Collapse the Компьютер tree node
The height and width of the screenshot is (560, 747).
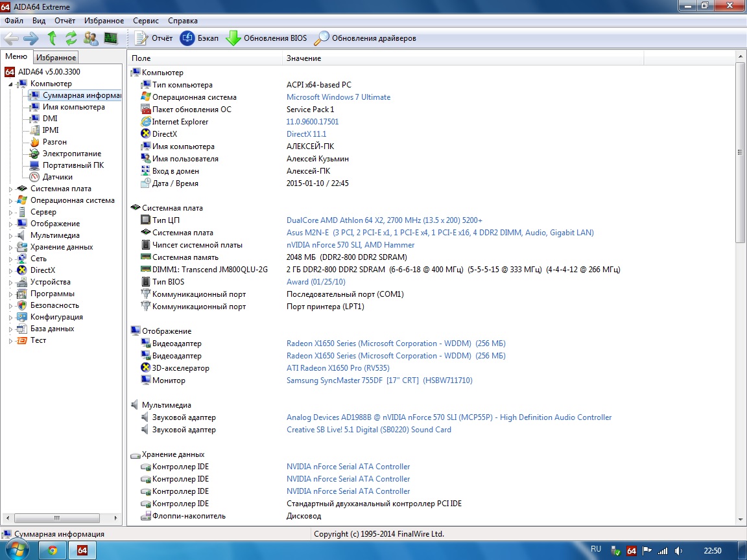(10, 84)
